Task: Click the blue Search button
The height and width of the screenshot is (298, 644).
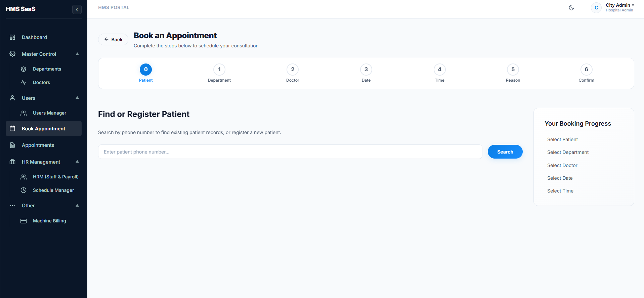Action: coord(505,152)
